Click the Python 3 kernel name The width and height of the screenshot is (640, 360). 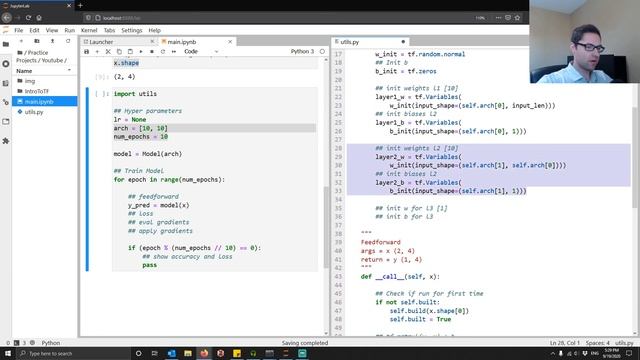pyautogui.click(x=302, y=51)
